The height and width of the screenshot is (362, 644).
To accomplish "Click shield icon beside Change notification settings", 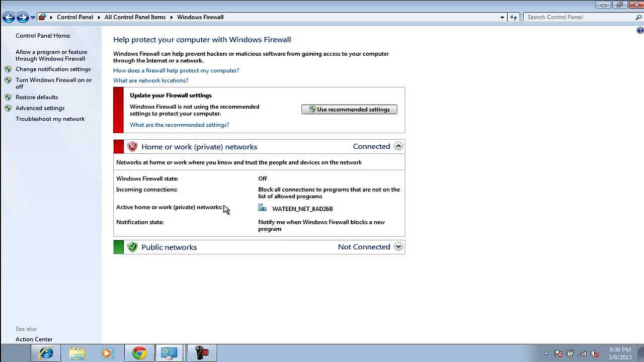I will (8, 69).
